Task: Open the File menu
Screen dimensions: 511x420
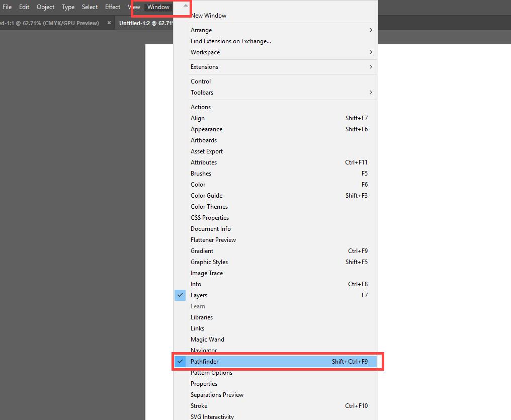Action: [7, 7]
